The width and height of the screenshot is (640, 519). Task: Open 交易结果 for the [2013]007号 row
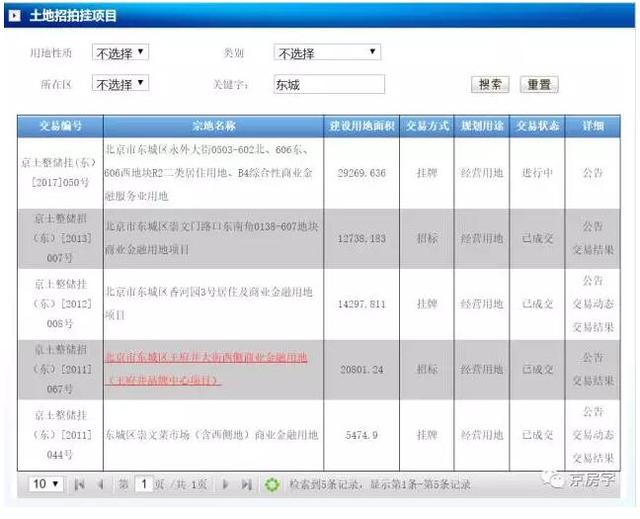tap(593, 249)
